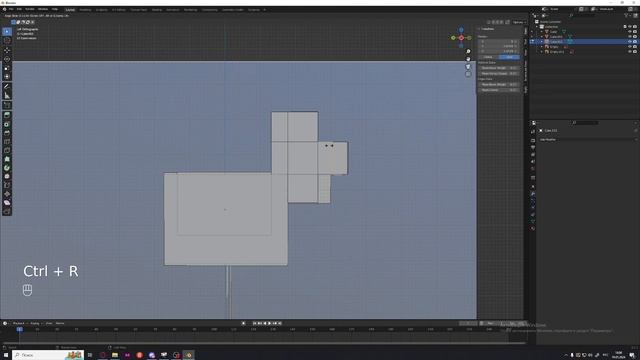Select the Rip Region tool

[x=7, y=211]
